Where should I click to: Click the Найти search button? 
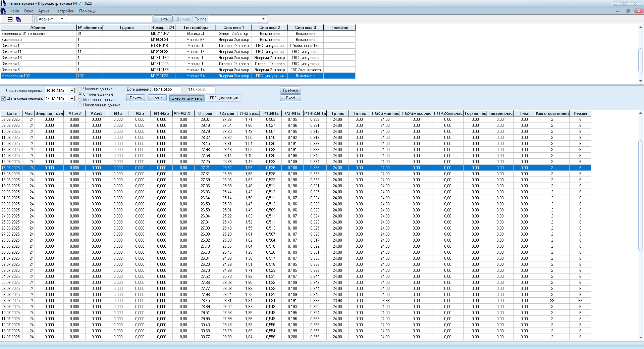(163, 19)
